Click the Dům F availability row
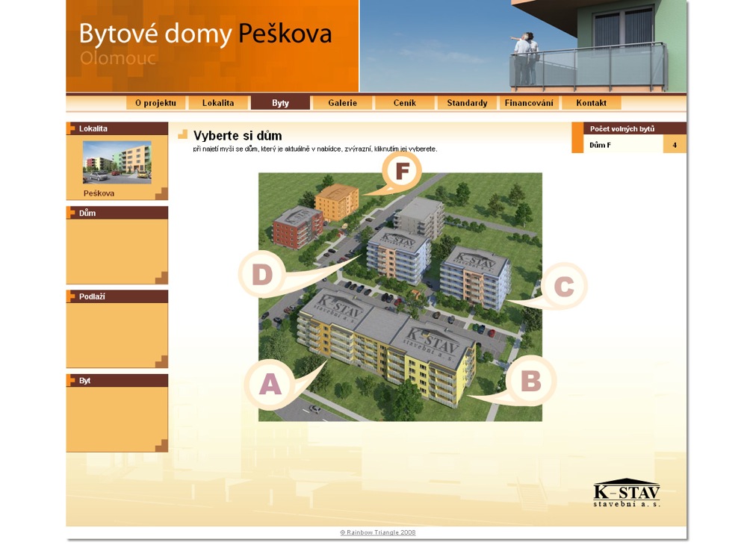The height and width of the screenshot is (560, 747). point(629,145)
